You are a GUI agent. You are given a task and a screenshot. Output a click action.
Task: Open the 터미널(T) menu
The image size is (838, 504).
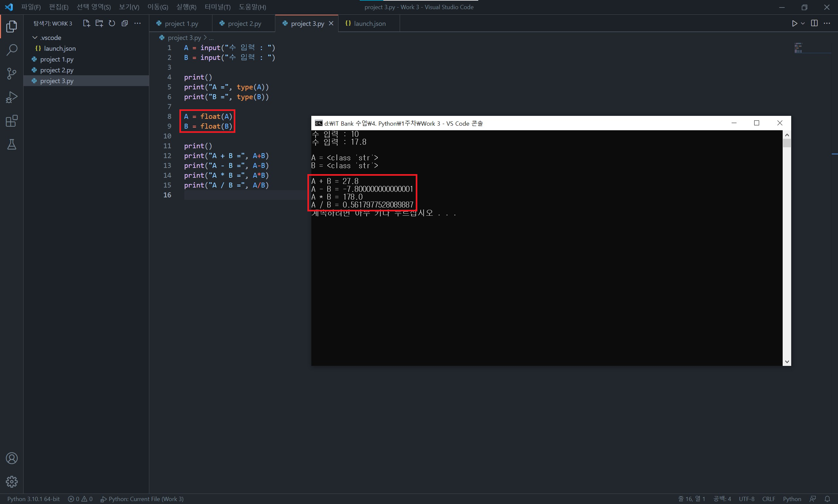point(217,7)
